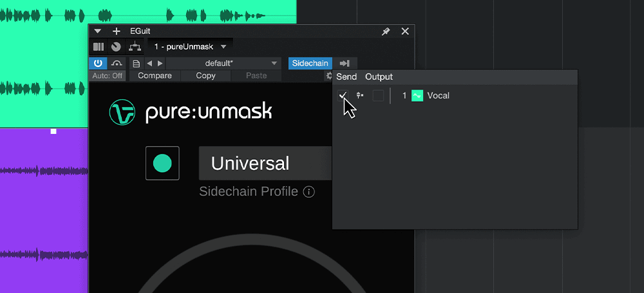Add a new insert with plus icon
The height and width of the screenshot is (293, 644).
(x=116, y=31)
